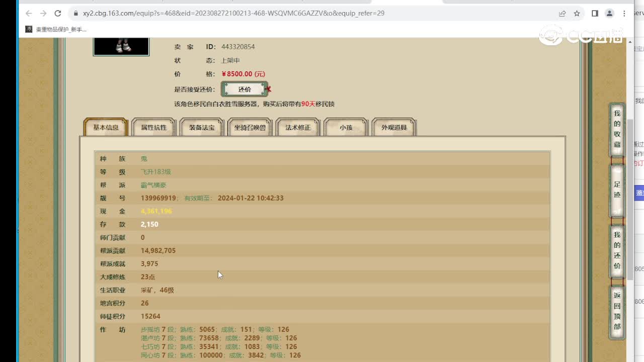Open Chrome three-dot menu
The width and height of the screenshot is (644, 362).
point(624,14)
